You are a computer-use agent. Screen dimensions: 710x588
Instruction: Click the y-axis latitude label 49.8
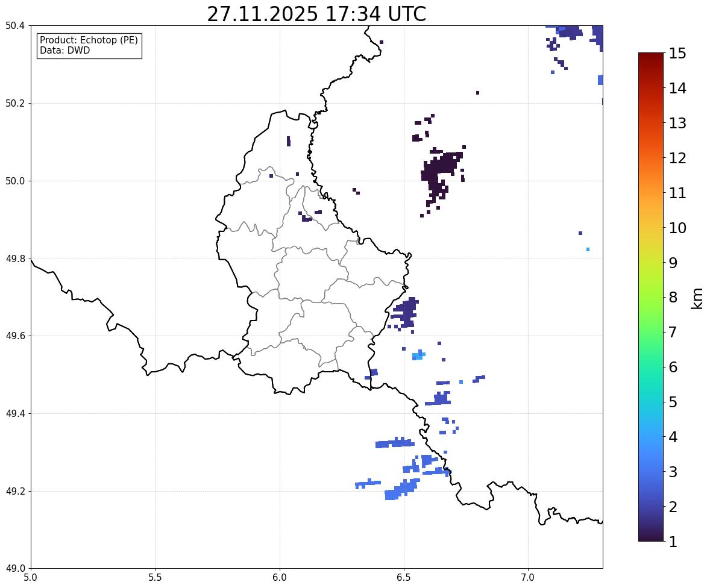[x=14, y=258]
